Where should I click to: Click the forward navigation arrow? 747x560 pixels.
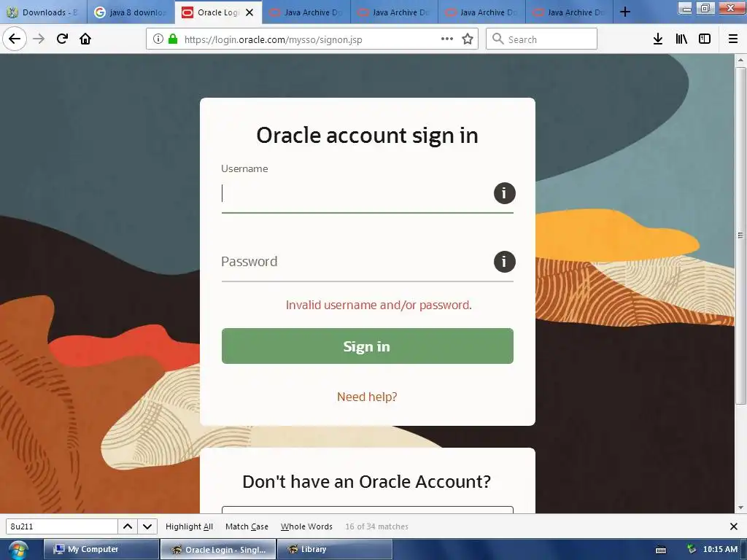coord(39,39)
